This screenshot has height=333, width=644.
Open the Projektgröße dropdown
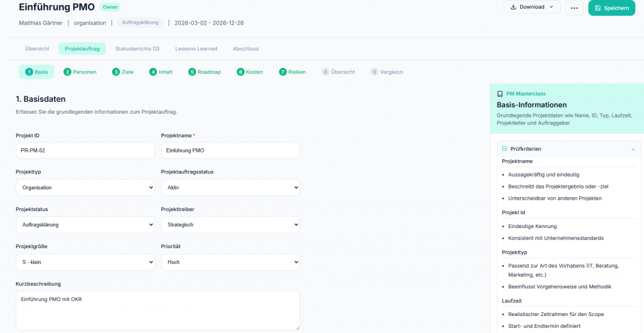(86, 261)
